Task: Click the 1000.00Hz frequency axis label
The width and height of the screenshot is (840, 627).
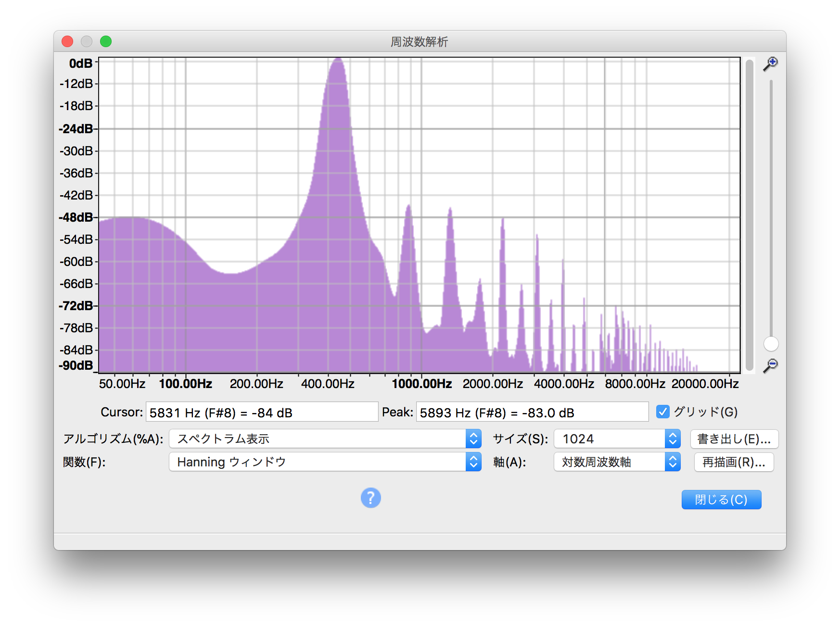Action: coord(422,384)
